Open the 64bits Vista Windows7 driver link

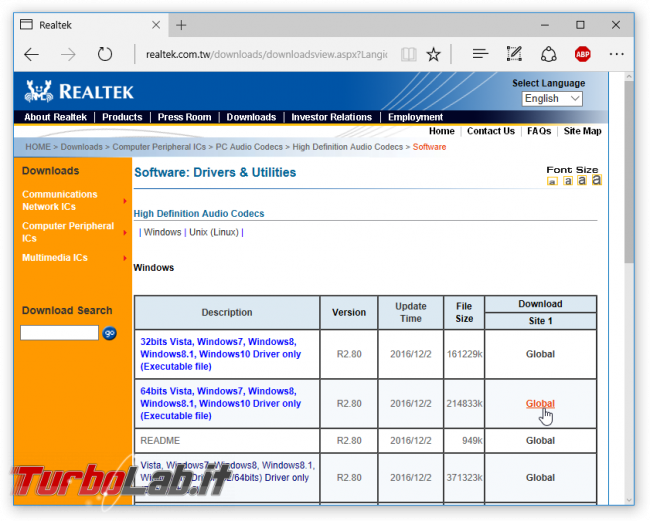[221, 403]
